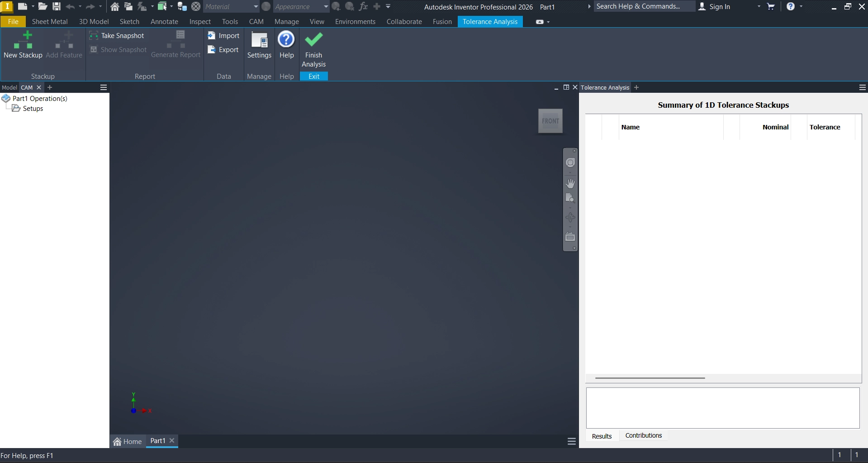
Task: Import tolerance data with Import icon
Action: coord(211,36)
